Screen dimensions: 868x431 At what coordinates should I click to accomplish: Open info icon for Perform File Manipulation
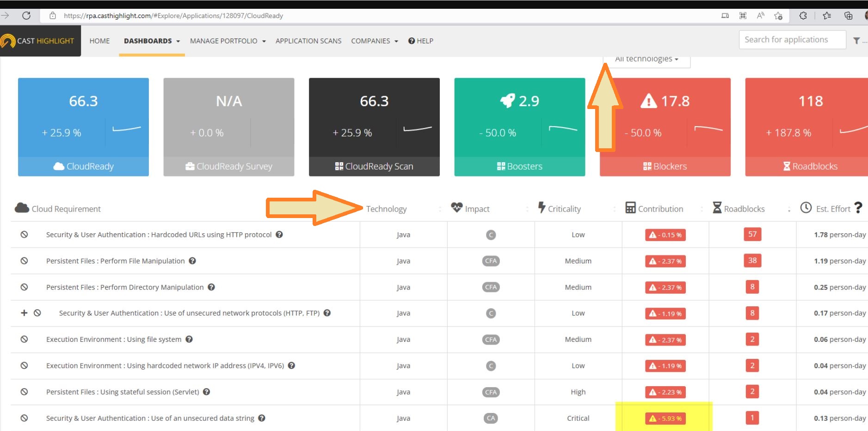tap(192, 261)
